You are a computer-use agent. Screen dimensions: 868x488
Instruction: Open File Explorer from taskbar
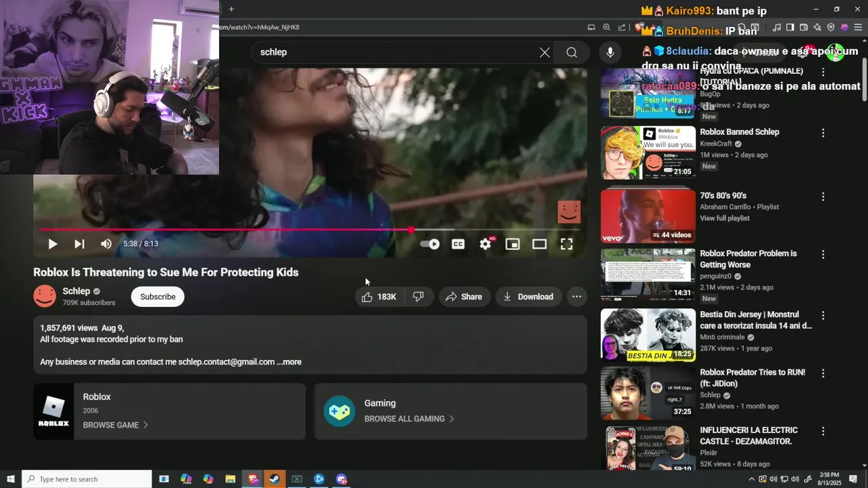pyautogui.click(x=230, y=479)
